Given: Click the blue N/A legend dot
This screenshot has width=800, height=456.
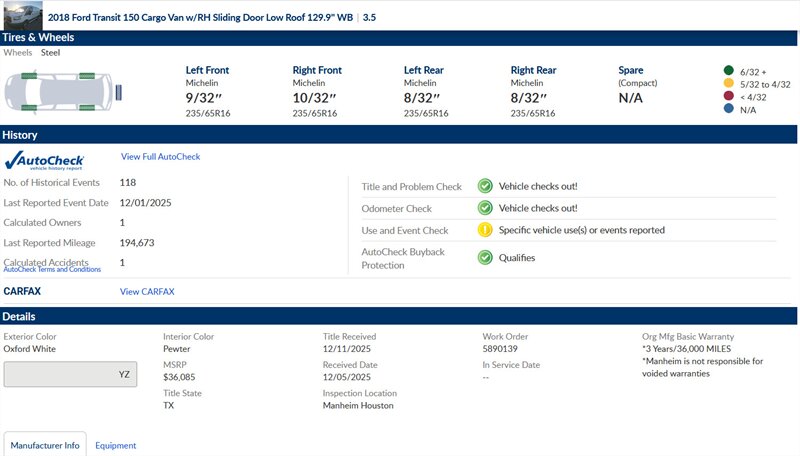Looking at the screenshot, I should (727, 110).
